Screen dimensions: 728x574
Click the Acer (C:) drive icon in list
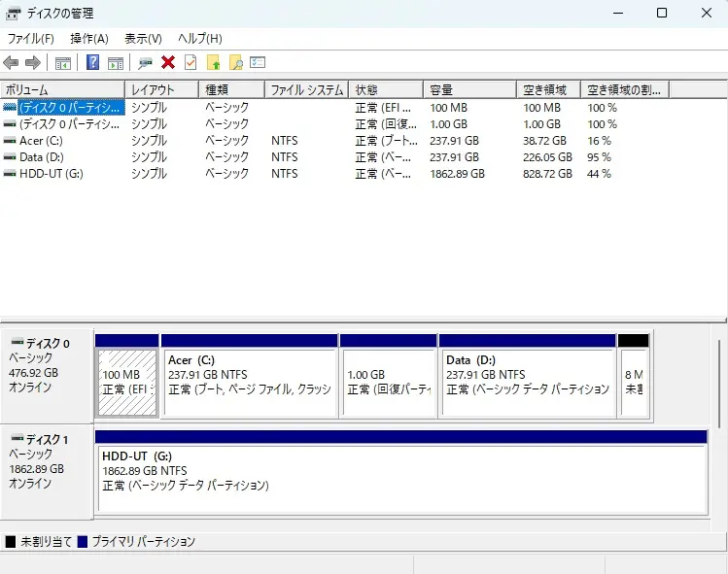[x=10, y=141]
